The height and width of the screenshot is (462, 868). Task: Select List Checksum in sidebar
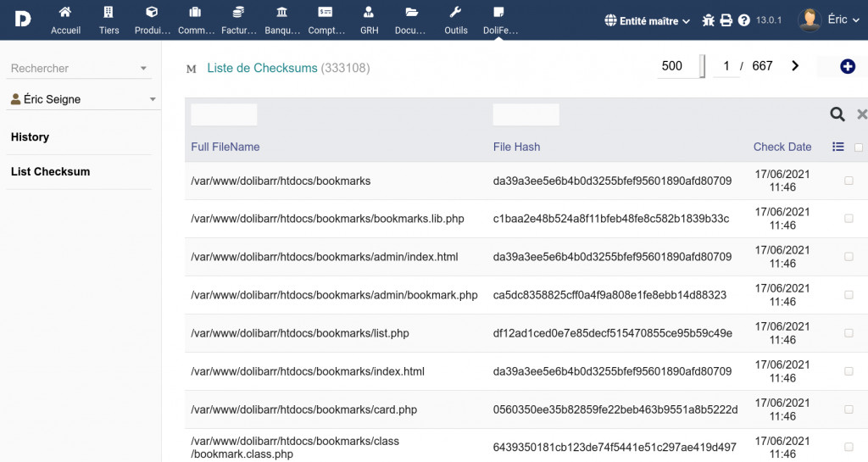[x=50, y=172]
